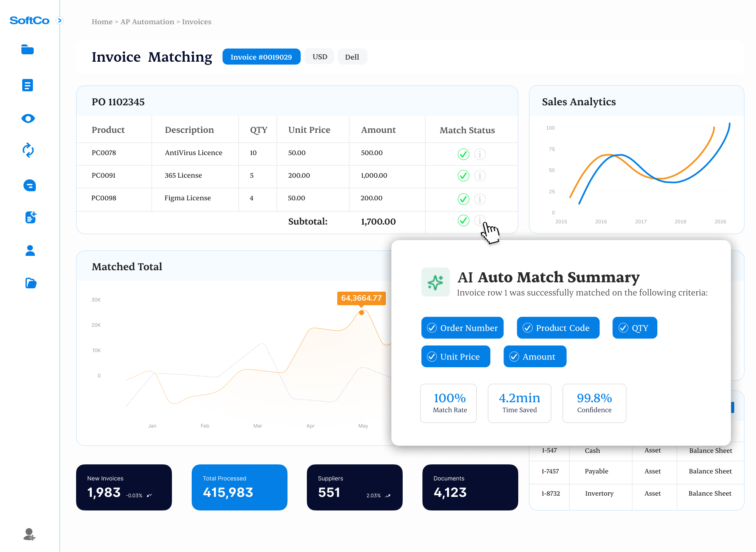Click the AI sparkle icon in summary popup
Image resolution: width=756 pixels, height=552 pixels.
(436, 282)
